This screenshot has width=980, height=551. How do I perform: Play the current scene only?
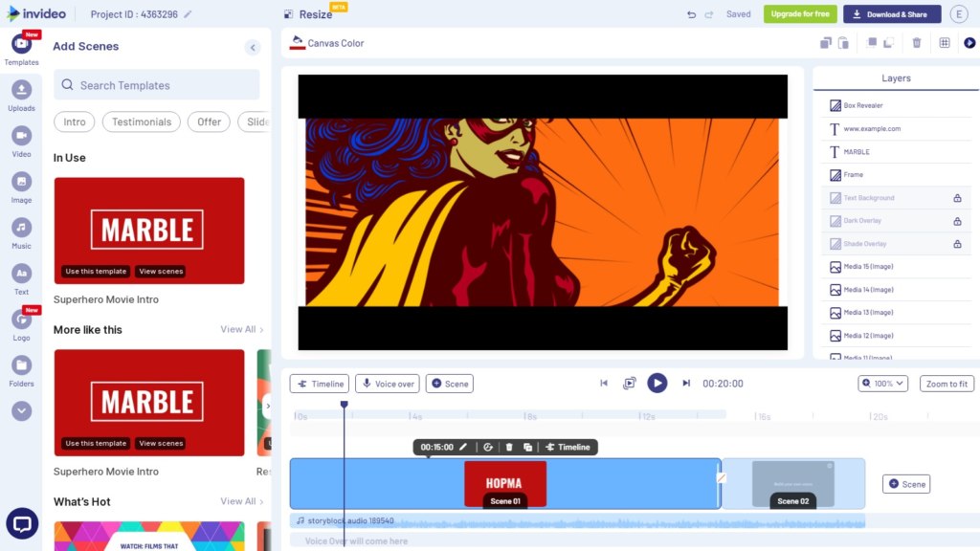tap(630, 383)
